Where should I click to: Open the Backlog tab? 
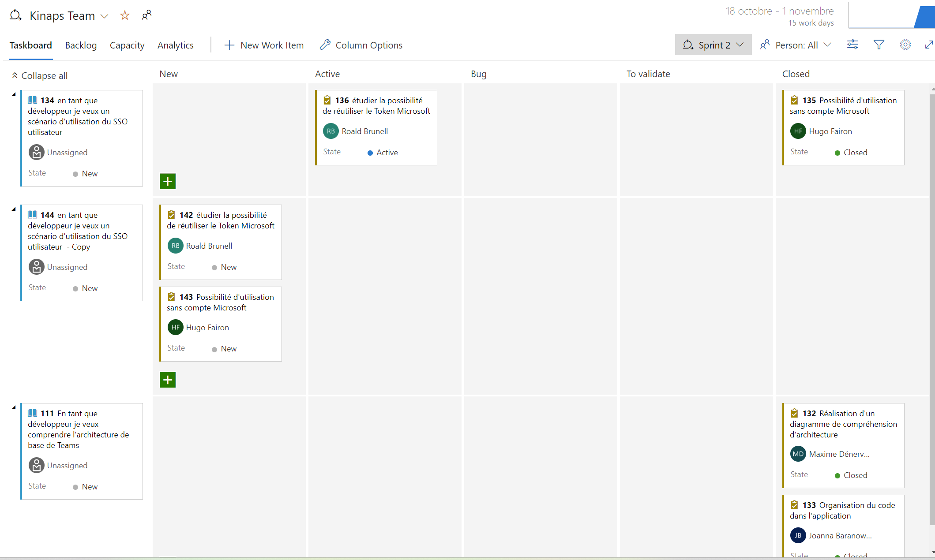click(x=81, y=45)
